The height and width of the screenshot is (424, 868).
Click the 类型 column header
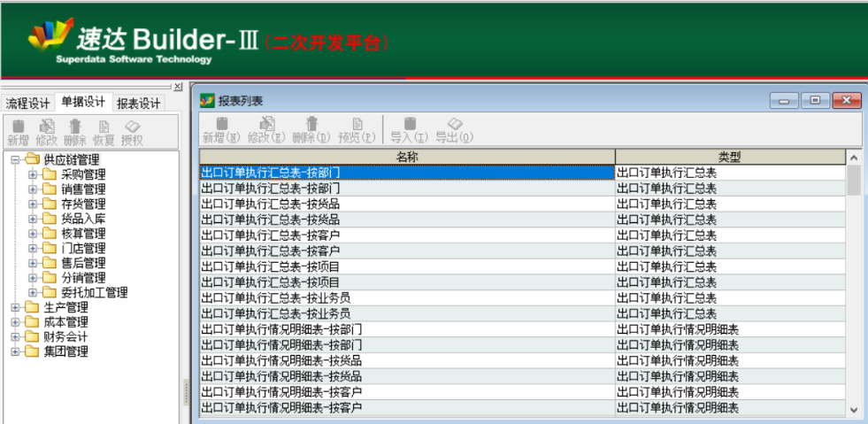pos(730,157)
